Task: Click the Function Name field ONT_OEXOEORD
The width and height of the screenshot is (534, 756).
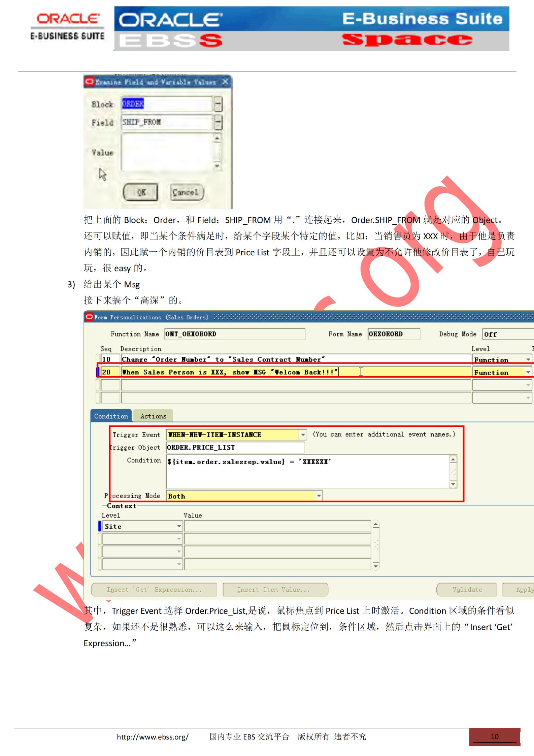Action: pos(235,334)
